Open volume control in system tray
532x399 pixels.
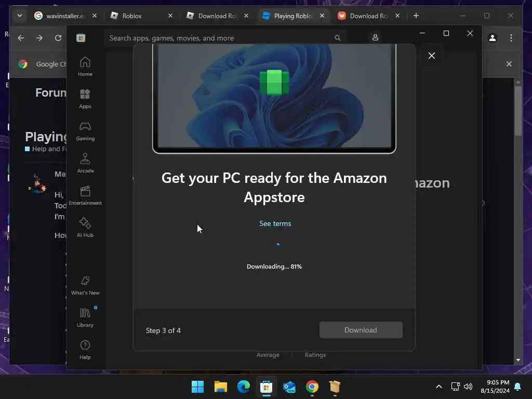click(468, 387)
